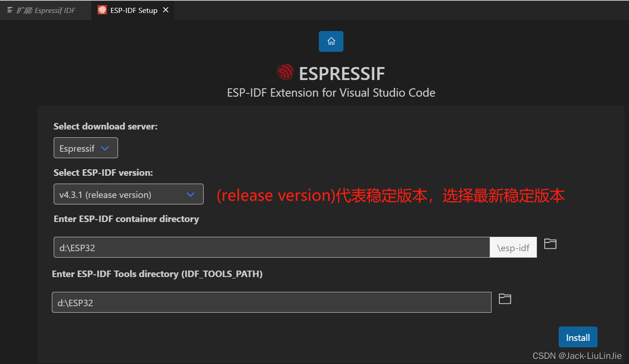
Task: Click the ESP-IDF container directory field
Action: 272,247
